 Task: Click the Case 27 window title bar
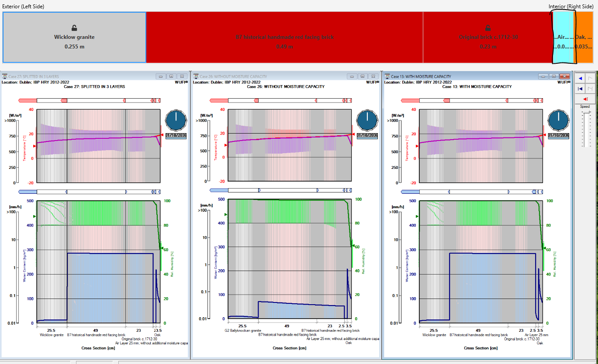[x=95, y=76]
